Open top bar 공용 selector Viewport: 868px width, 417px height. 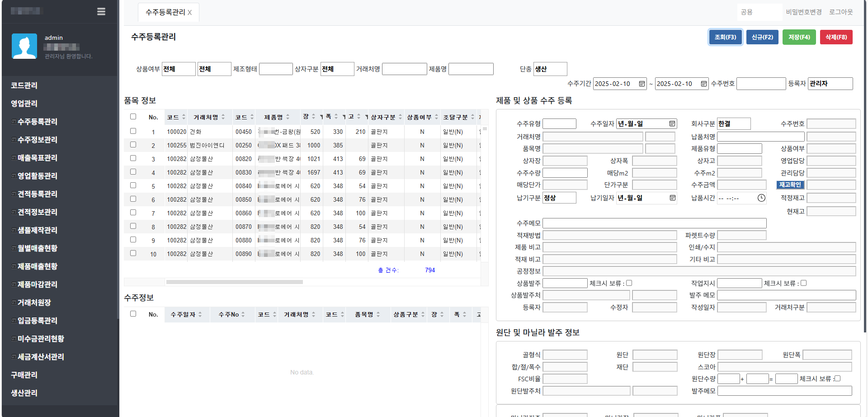pyautogui.click(x=759, y=12)
